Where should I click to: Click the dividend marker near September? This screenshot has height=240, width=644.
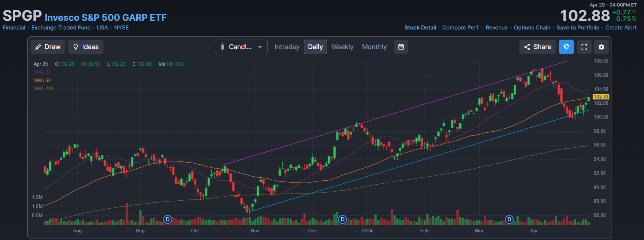168,219
